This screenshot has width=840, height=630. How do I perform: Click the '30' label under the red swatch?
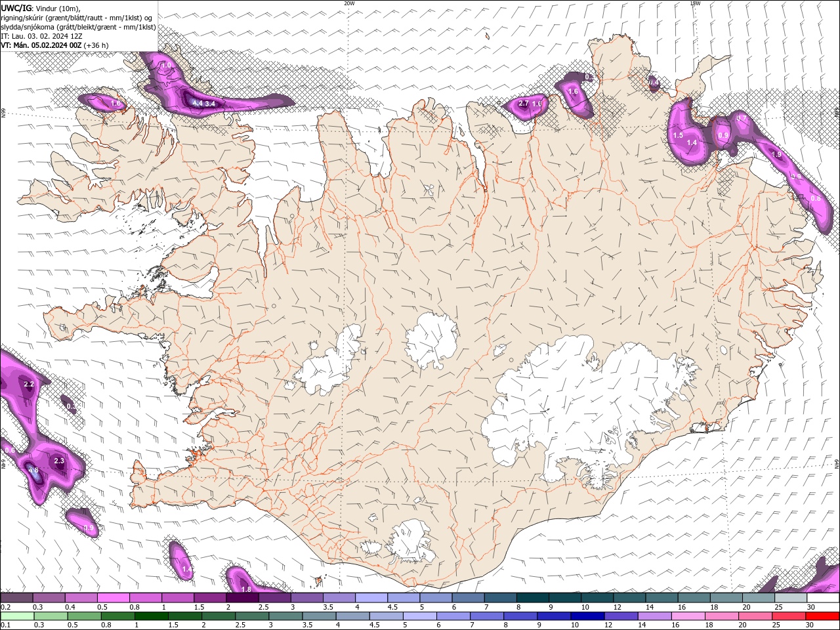(x=809, y=625)
